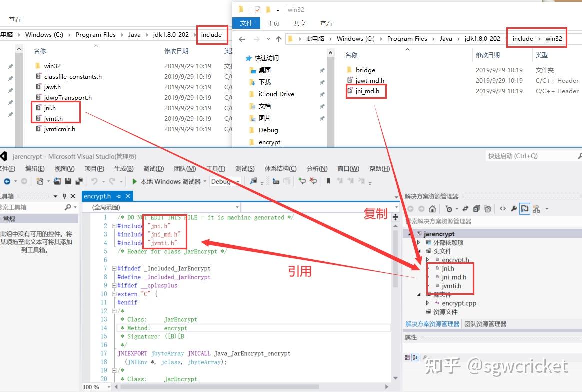The image size is (582, 392).
Task: Open the 100% zoom level selector
Action: click(95, 386)
